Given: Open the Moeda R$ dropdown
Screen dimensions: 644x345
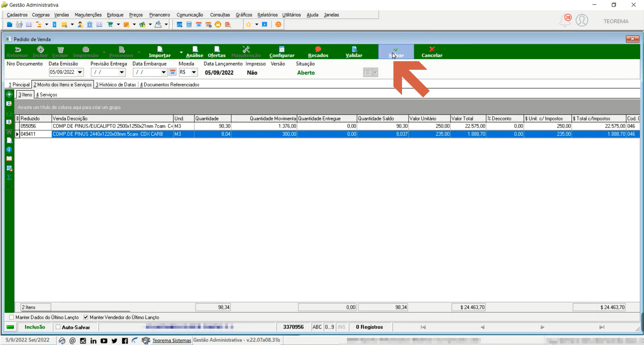Looking at the screenshot, I should click(x=194, y=73).
